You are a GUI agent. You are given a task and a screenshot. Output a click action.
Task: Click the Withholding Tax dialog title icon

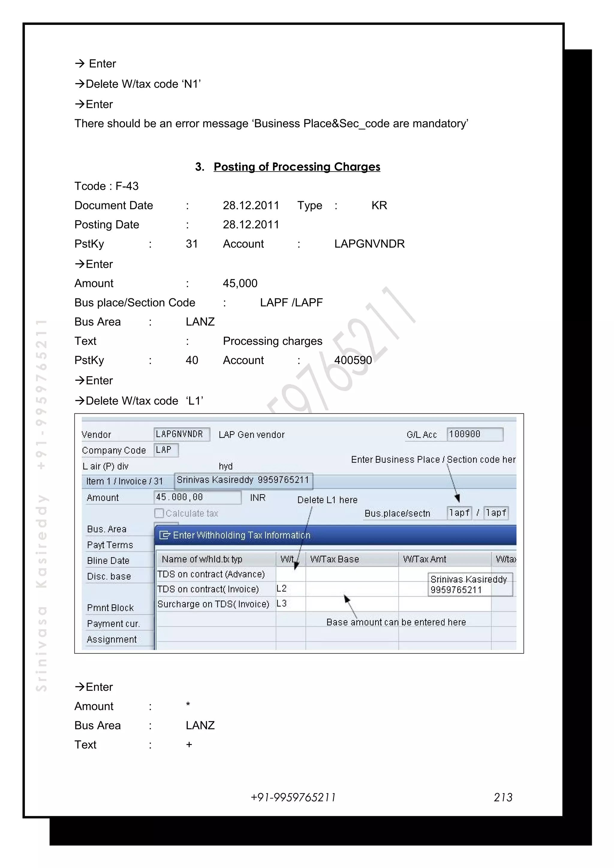tap(165, 535)
